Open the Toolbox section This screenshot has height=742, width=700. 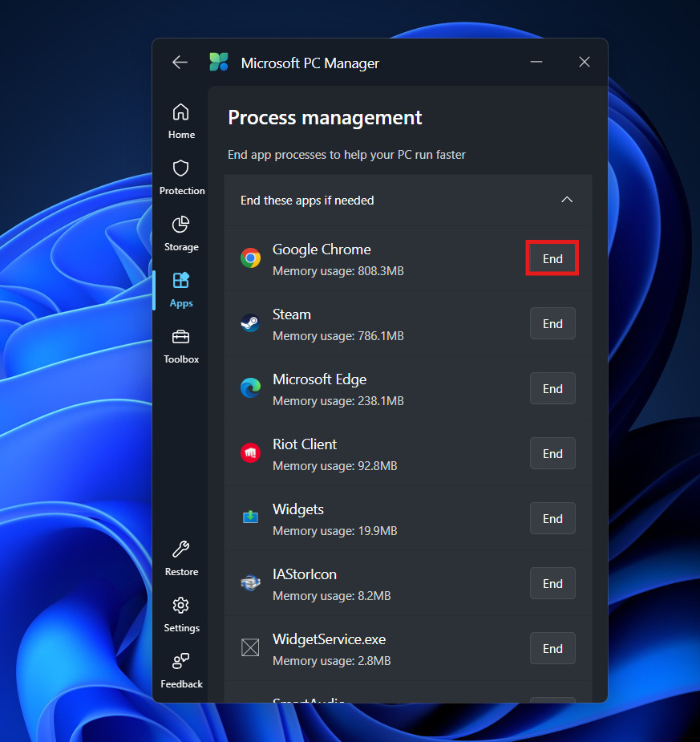pyautogui.click(x=181, y=346)
